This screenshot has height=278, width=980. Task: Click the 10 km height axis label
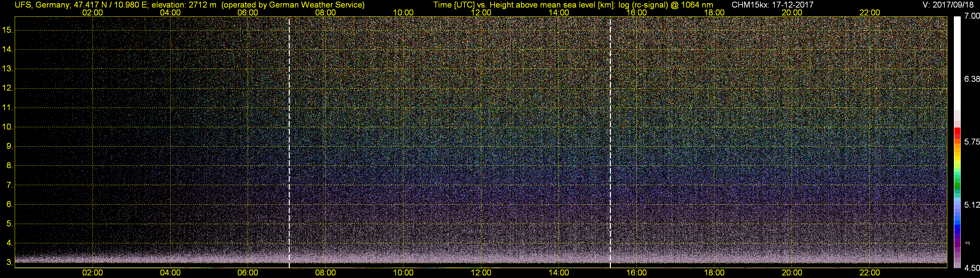pyautogui.click(x=7, y=127)
